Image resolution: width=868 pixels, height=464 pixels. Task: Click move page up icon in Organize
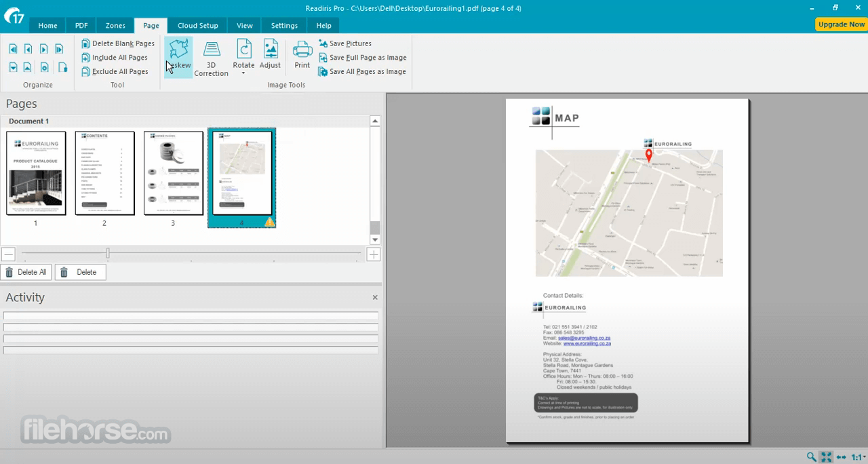click(x=28, y=66)
